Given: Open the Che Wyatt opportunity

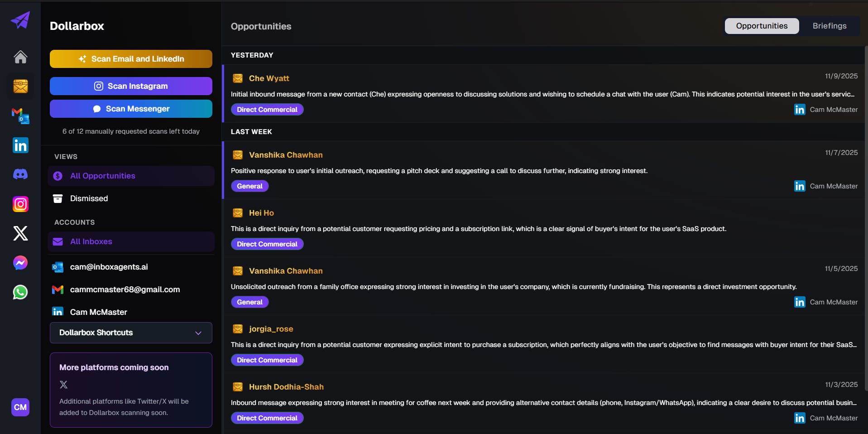Looking at the screenshot, I should tap(269, 78).
